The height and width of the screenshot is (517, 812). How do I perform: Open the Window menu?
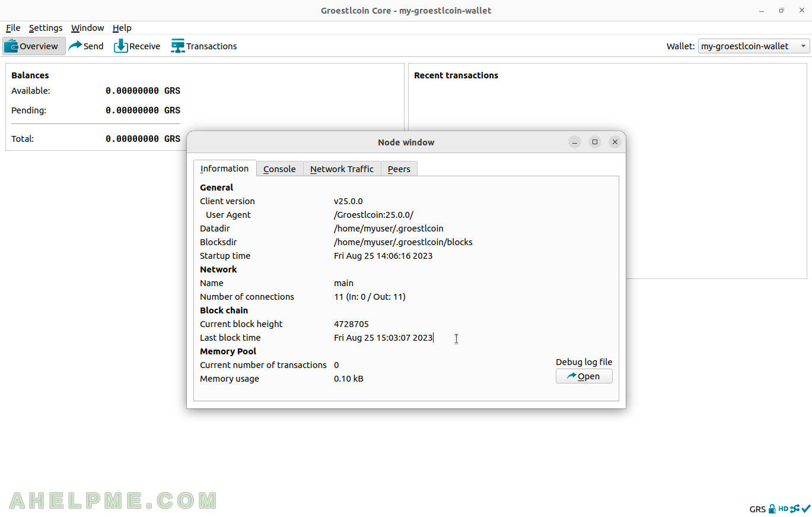click(x=87, y=28)
